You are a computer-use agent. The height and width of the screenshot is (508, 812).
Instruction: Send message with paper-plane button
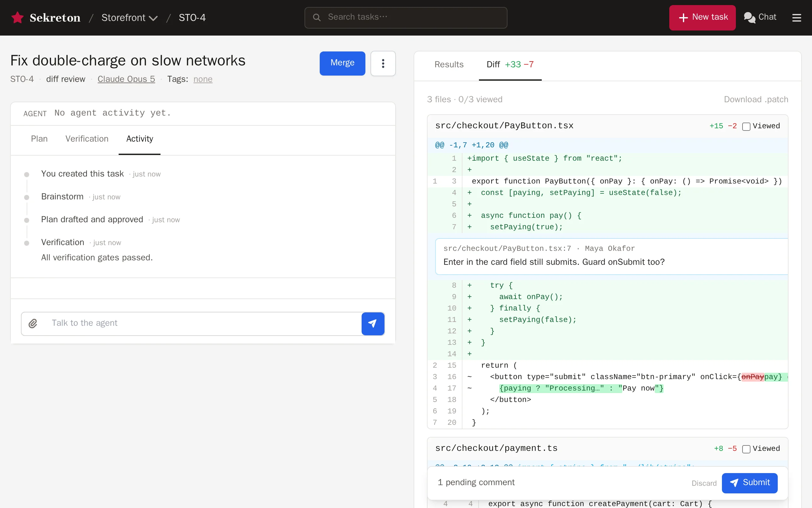[x=372, y=324]
